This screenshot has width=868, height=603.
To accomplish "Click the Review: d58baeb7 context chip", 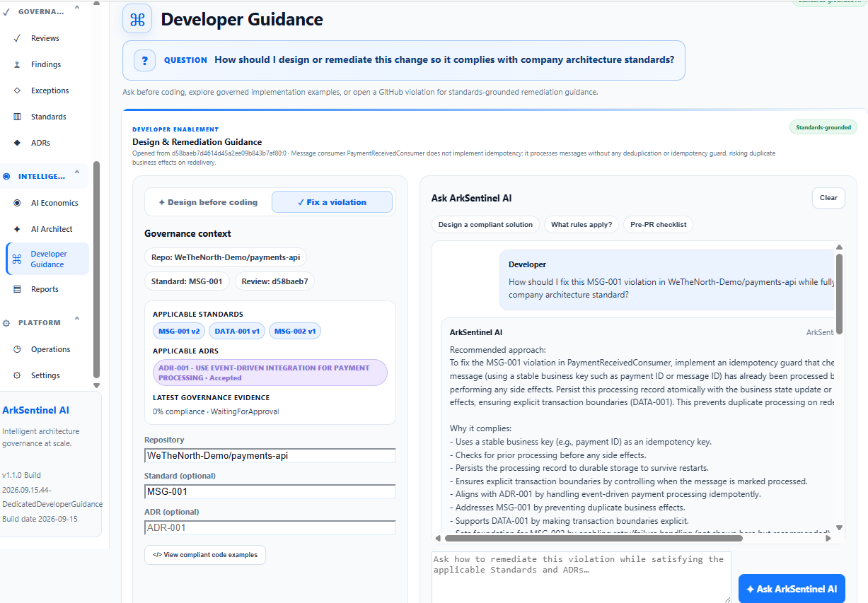I will pos(274,281).
